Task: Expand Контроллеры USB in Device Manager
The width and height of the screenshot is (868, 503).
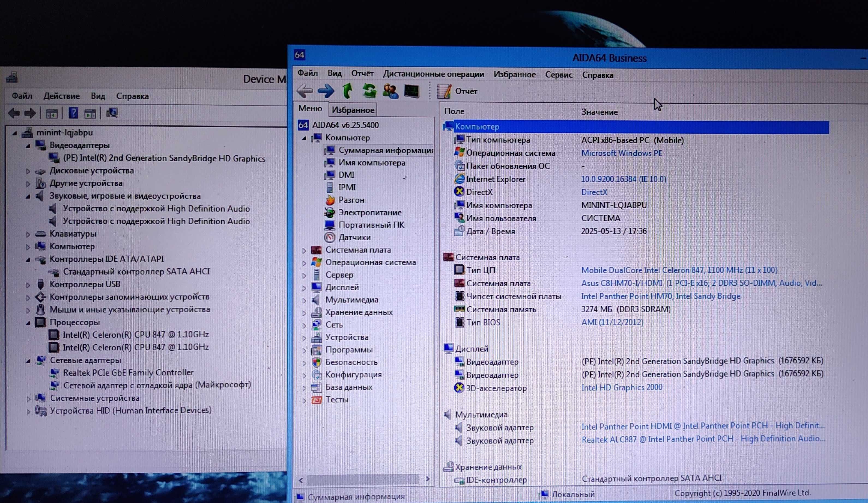Action: [28, 285]
